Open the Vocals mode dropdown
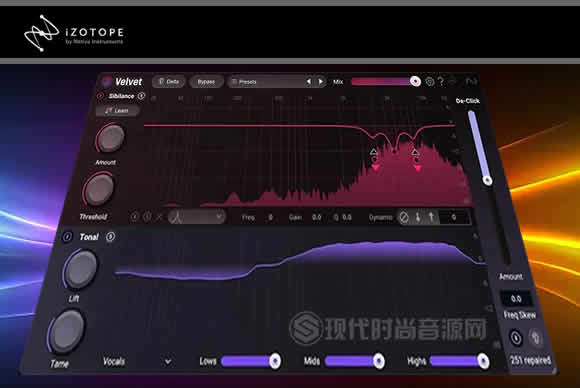Screen dimensions: 580x388 click(136, 361)
